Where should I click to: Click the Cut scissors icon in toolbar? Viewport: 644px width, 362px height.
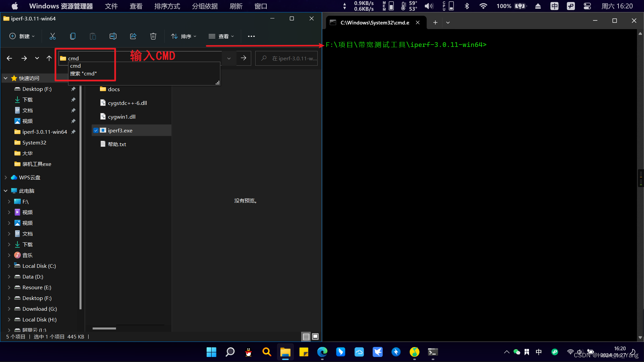(x=53, y=36)
